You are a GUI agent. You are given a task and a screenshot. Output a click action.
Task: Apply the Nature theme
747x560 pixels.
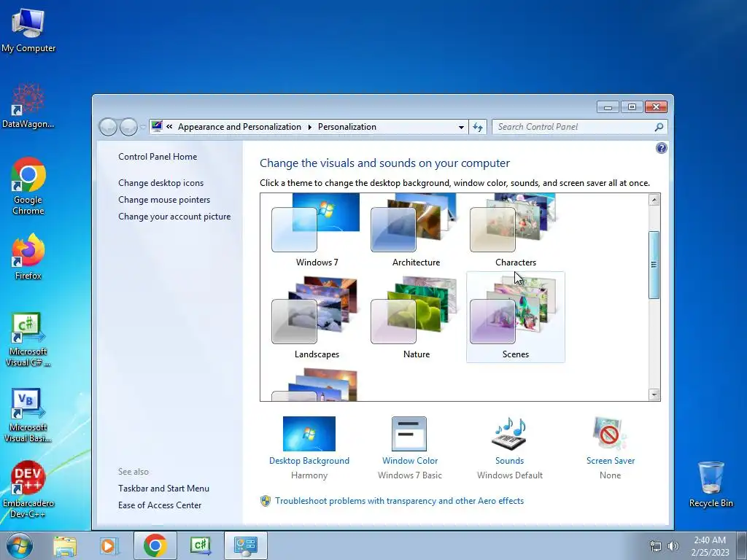tap(416, 318)
